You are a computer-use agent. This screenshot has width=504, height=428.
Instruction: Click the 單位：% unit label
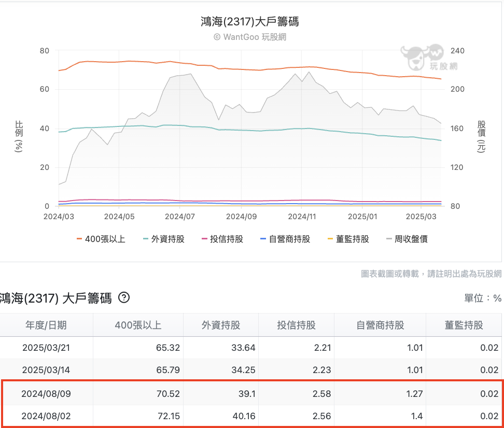click(483, 298)
